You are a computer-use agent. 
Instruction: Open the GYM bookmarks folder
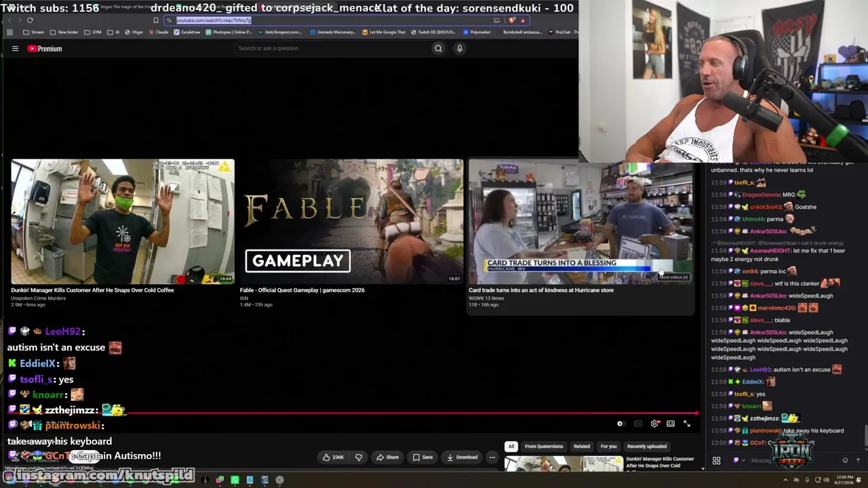tap(94, 32)
